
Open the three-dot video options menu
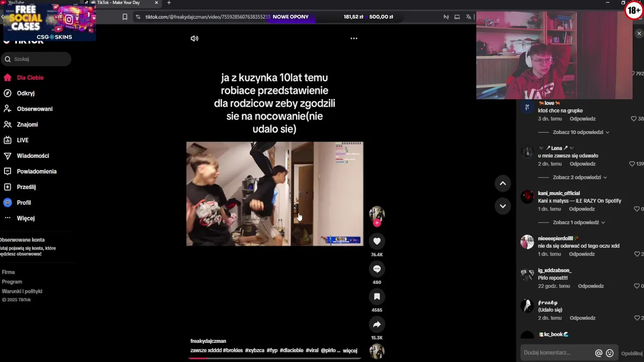pyautogui.click(x=354, y=38)
